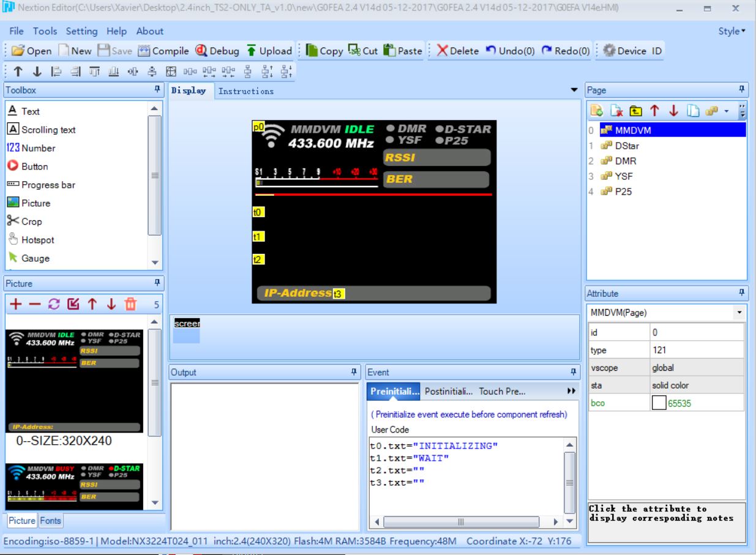The width and height of the screenshot is (756, 555).
Task: Open the Device ID setting
Action: click(632, 51)
